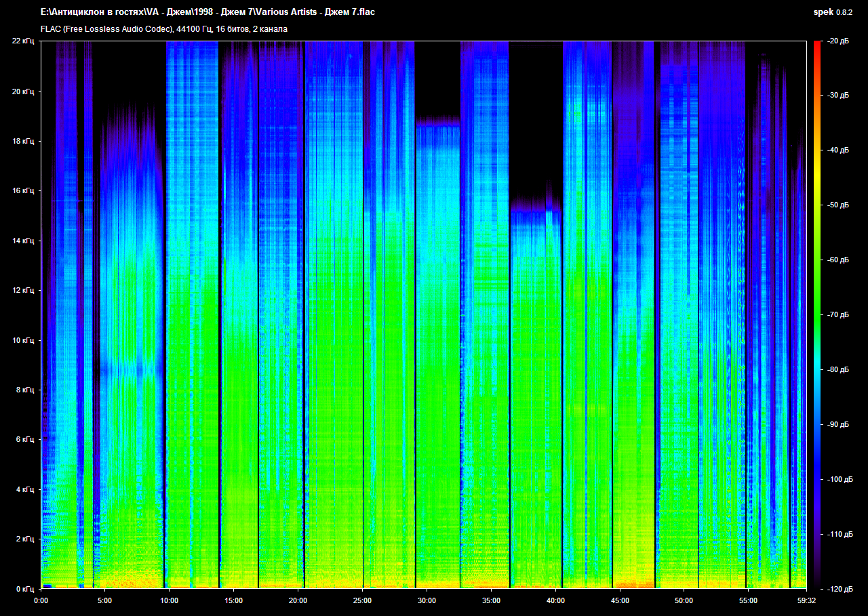Screen dimensions: 868x616
Task: Select the "-110 дБ" scale label
Action: point(841,534)
